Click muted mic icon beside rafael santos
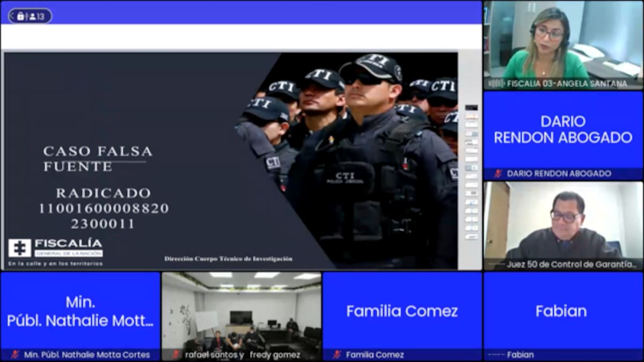Screen dimensions: 644x362 [x=176, y=354]
